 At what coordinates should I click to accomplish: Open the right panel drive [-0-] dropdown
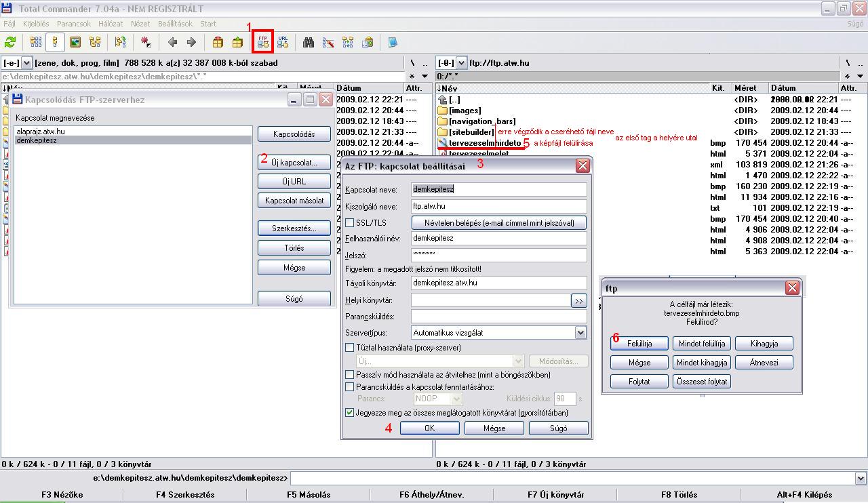461,63
